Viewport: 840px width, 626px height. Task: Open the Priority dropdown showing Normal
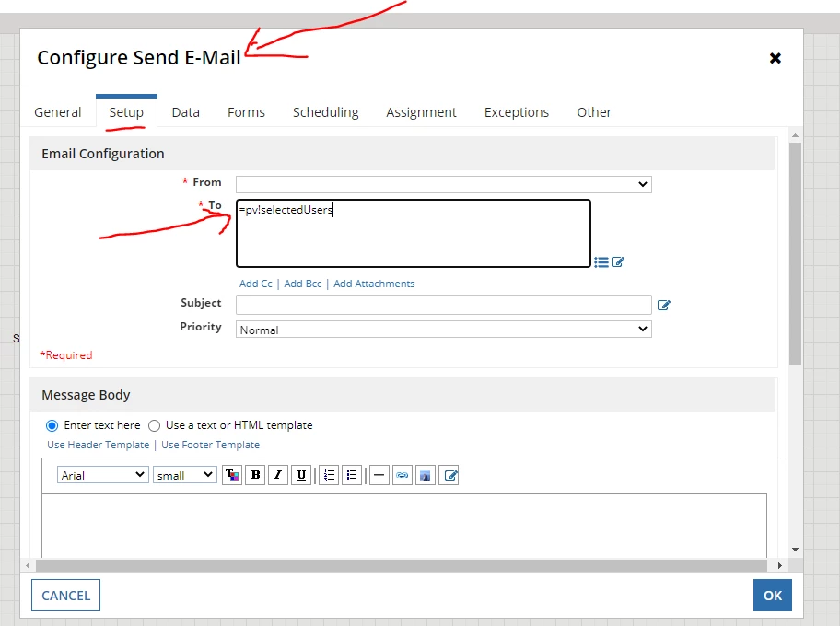[444, 330]
